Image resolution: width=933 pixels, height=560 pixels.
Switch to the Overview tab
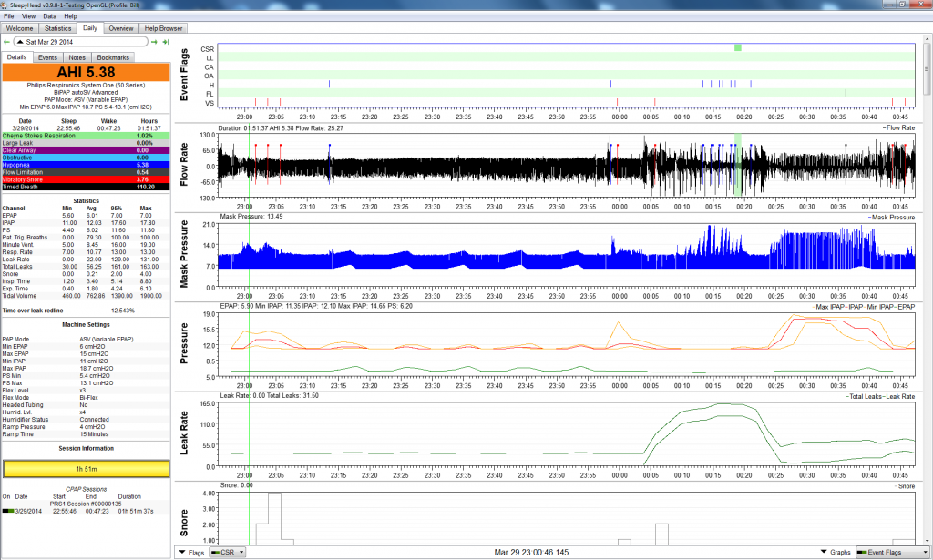click(121, 28)
